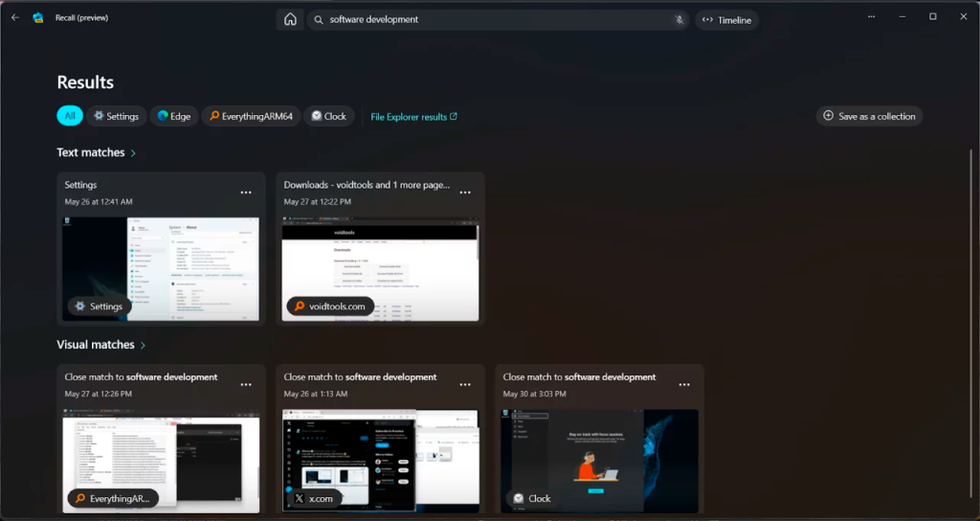
Task: Open more options for May 30 3:03 PM card
Action: click(684, 385)
